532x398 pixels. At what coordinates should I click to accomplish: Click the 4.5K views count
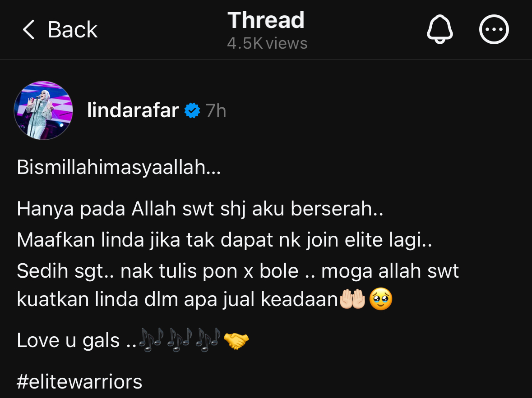[268, 43]
